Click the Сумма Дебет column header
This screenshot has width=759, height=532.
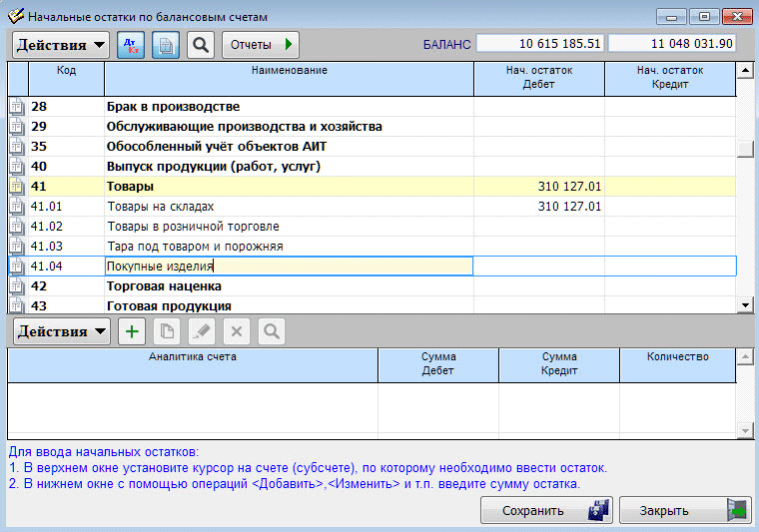tap(438, 365)
